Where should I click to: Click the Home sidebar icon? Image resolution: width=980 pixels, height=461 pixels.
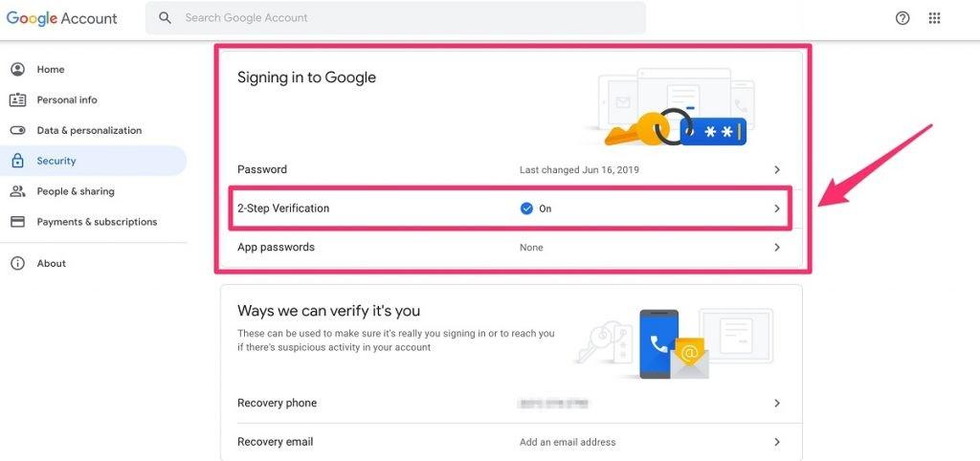17,69
